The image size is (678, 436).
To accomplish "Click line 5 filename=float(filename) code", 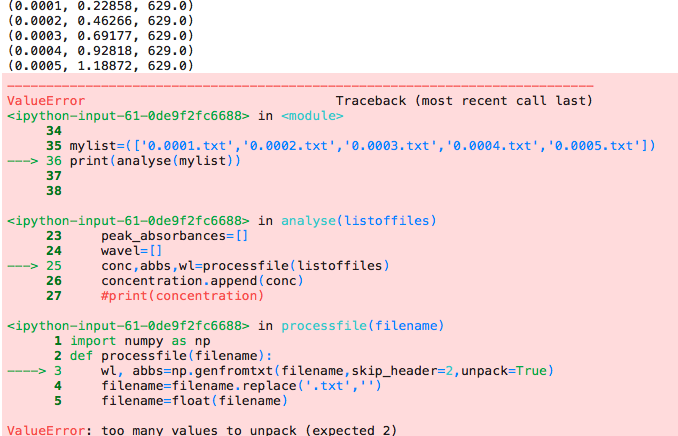I will [x=195, y=401].
